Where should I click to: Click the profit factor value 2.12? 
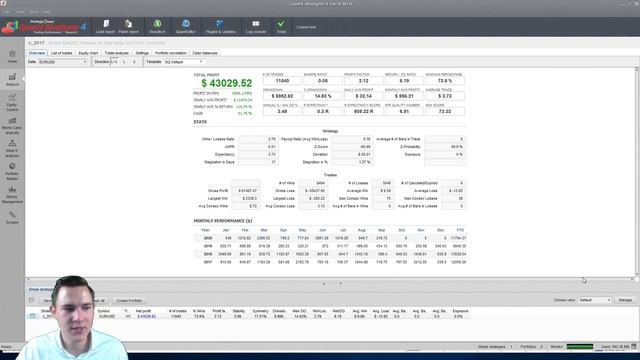(x=363, y=81)
